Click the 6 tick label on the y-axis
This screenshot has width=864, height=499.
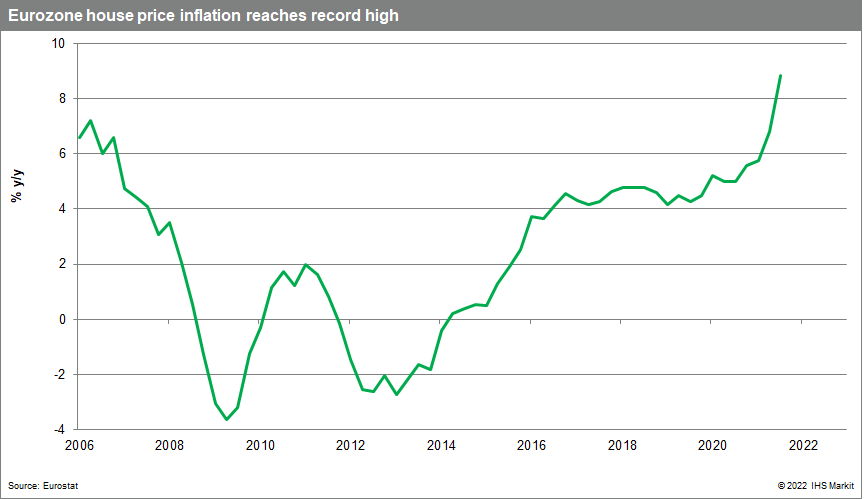tap(60, 154)
